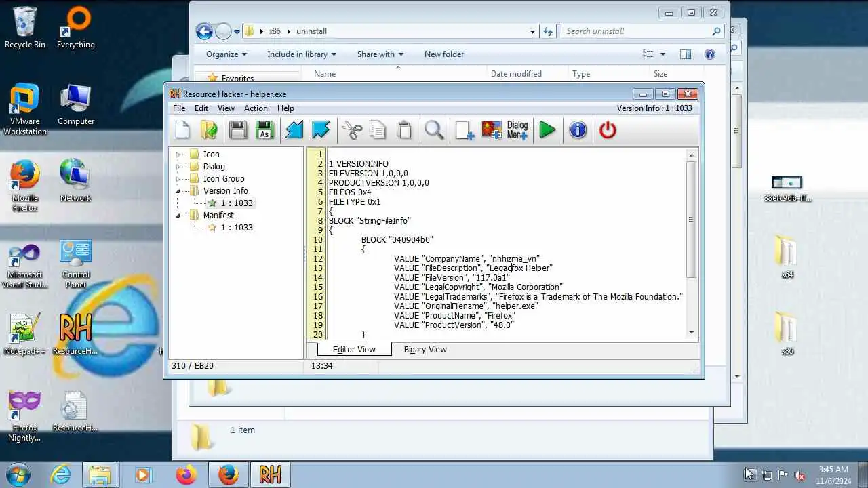Viewport: 868px width, 488px height.
Task: Click the LegalTrademarks line in editor
Action: click(538, 297)
